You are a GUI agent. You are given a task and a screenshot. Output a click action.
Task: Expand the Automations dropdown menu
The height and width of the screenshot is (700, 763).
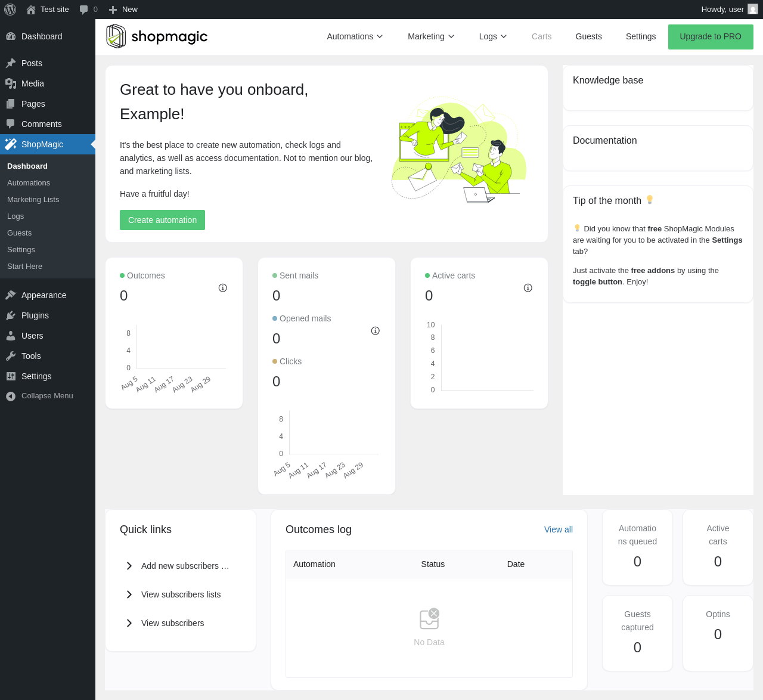[x=355, y=36]
